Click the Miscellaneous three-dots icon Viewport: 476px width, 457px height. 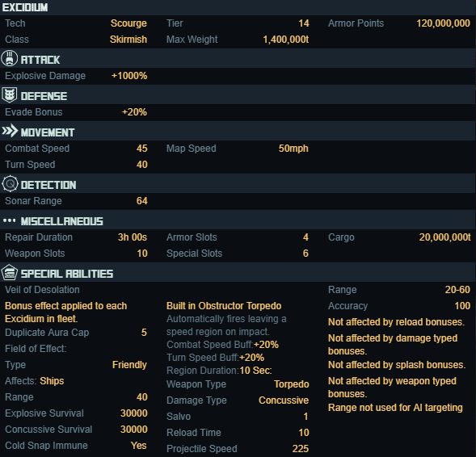10,220
